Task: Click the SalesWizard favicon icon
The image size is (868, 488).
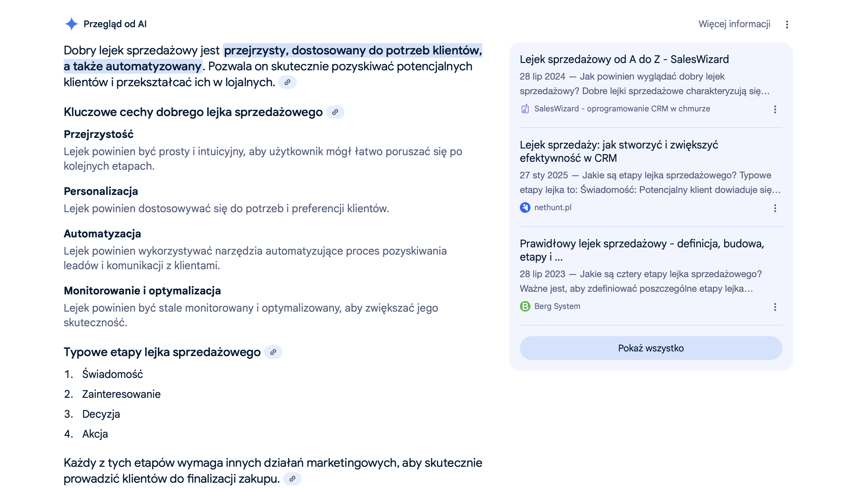Action: [x=525, y=109]
